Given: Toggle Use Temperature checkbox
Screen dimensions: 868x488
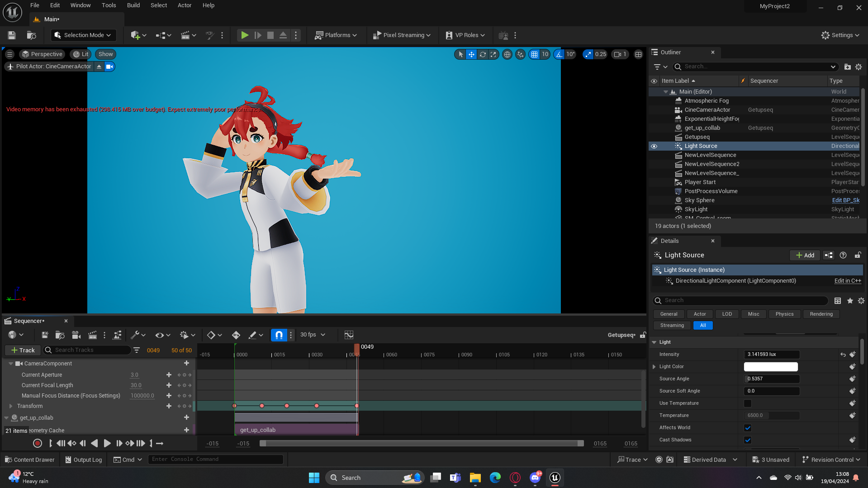Looking at the screenshot, I should click(748, 403).
